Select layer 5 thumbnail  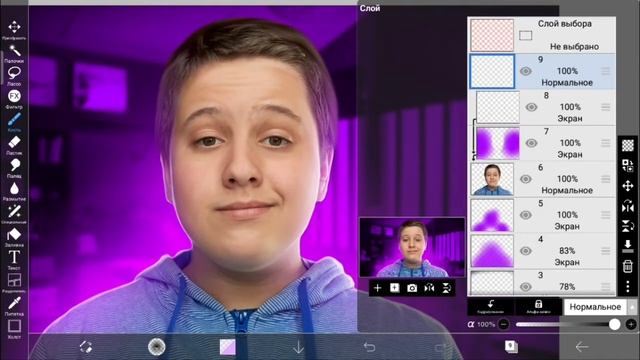tap(492, 215)
